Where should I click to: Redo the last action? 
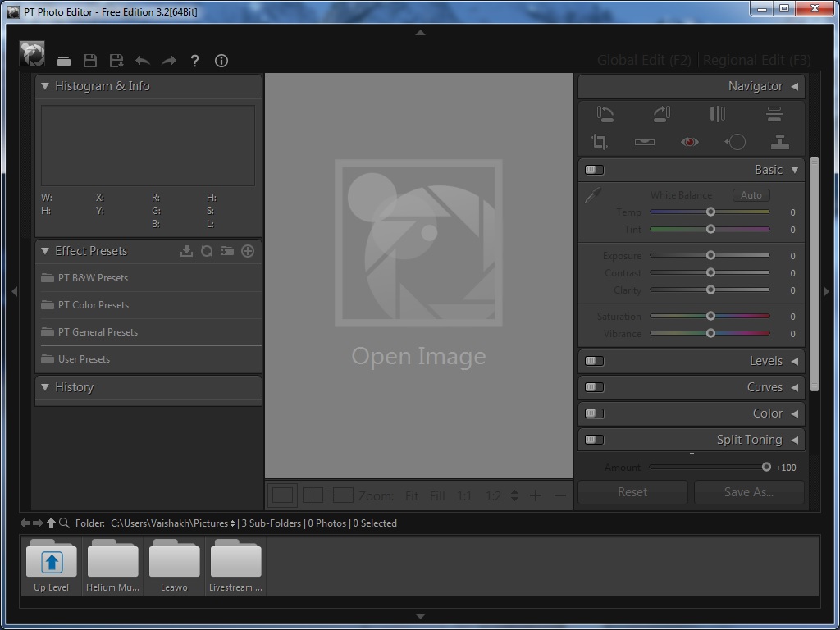tap(169, 61)
